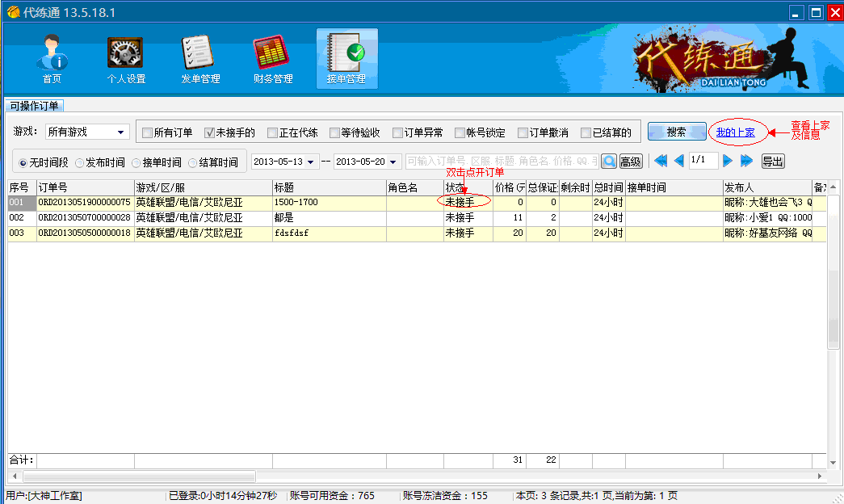Open 财务管理 finance management

pyautogui.click(x=272, y=58)
